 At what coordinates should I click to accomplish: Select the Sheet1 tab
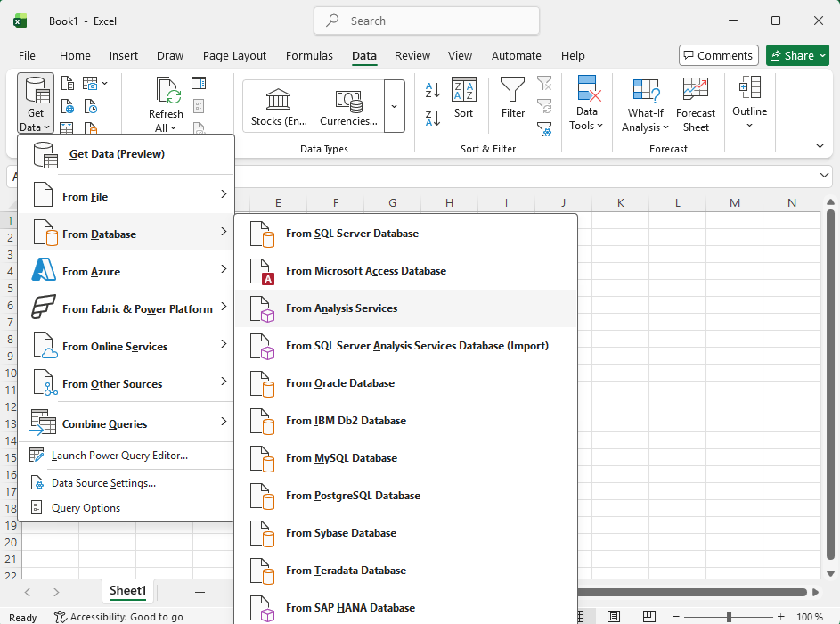point(127,591)
